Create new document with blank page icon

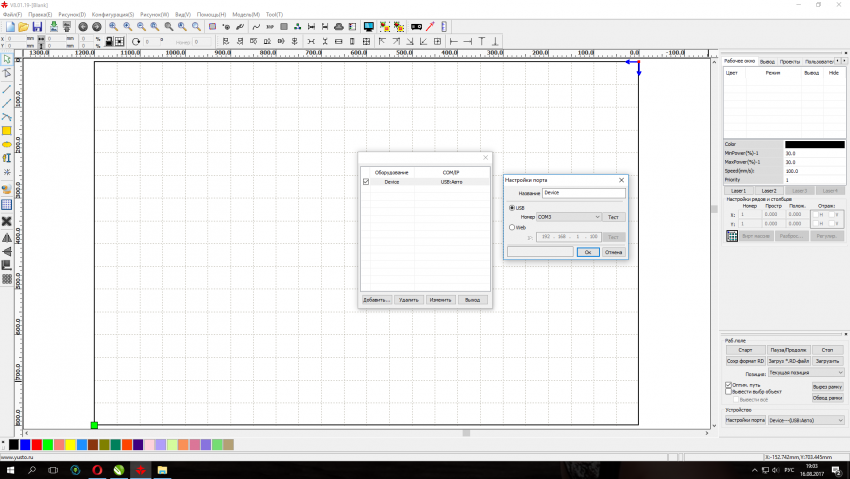(10, 26)
